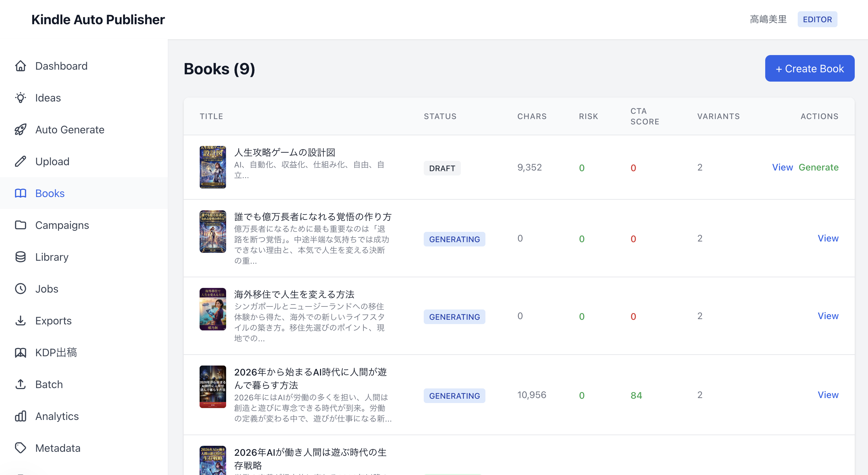The width and height of the screenshot is (868, 475).
Task: Click the DRAFT status badge
Action: point(442,168)
